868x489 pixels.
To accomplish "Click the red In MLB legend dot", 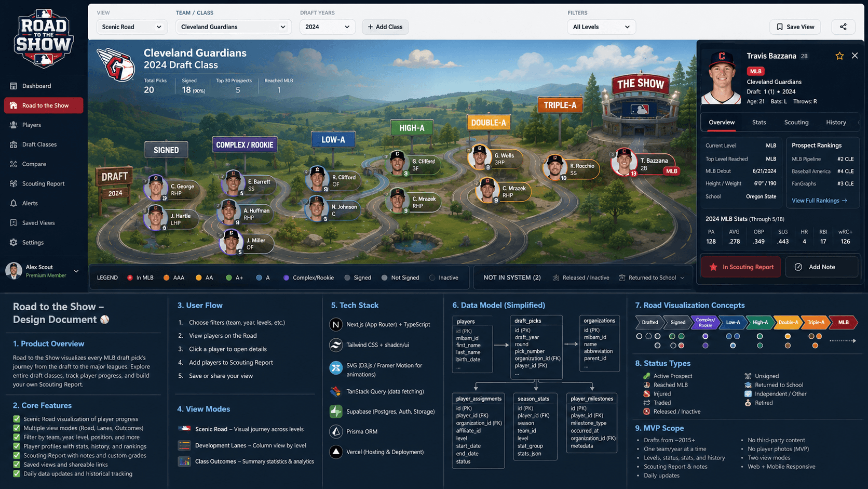I will pos(130,278).
